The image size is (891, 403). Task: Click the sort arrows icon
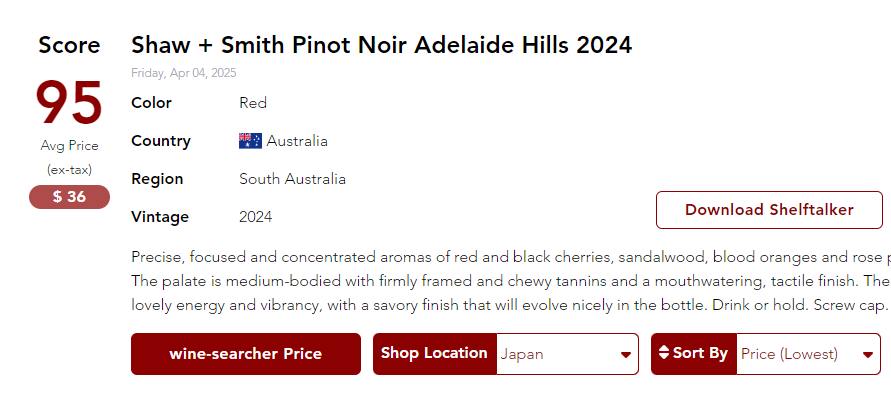664,353
